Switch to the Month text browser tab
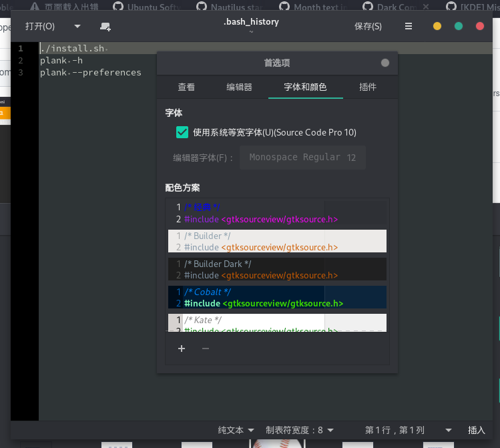The height and width of the screenshot is (448, 500). pyautogui.click(x=313, y=7)
